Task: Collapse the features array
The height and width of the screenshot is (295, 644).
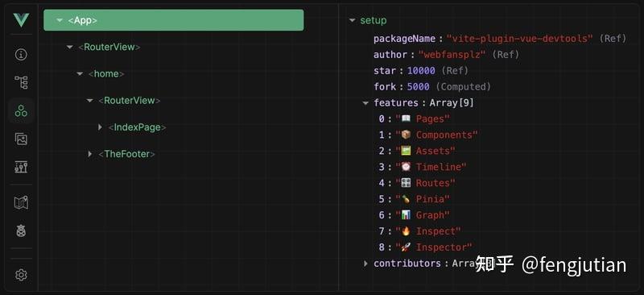Action: tap(365, 103)
